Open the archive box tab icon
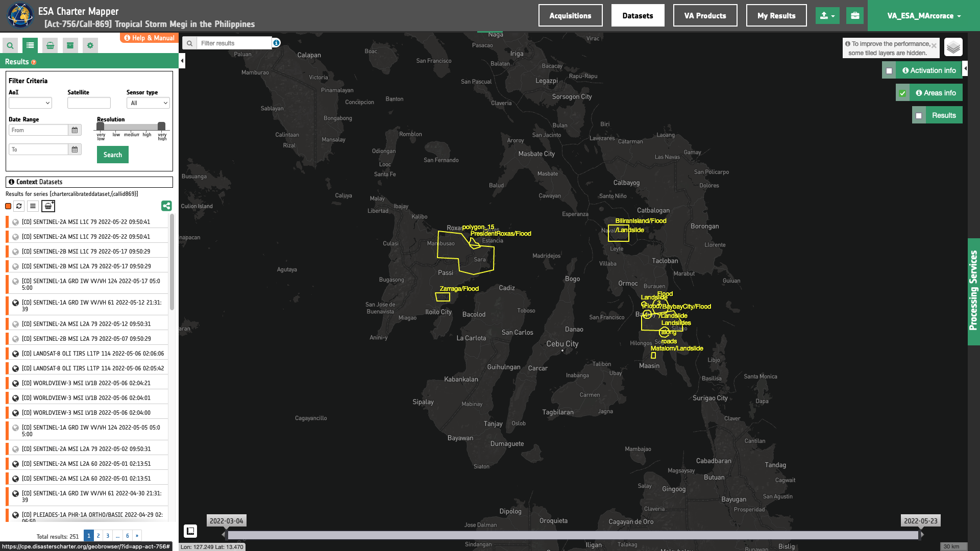The image size is (980, 551). 70,45
